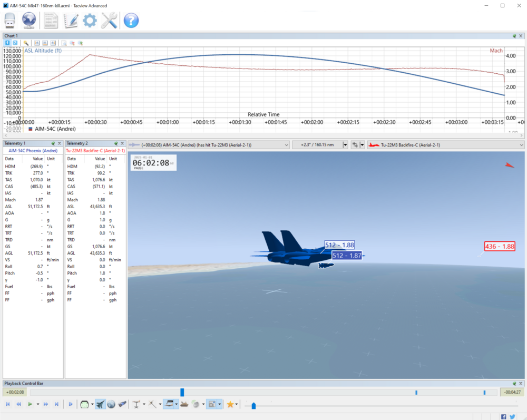The height and width of the screenshot is (420, 527).
Task: Click the Facebook icon in status bar
Action: (x=503, y=417)
